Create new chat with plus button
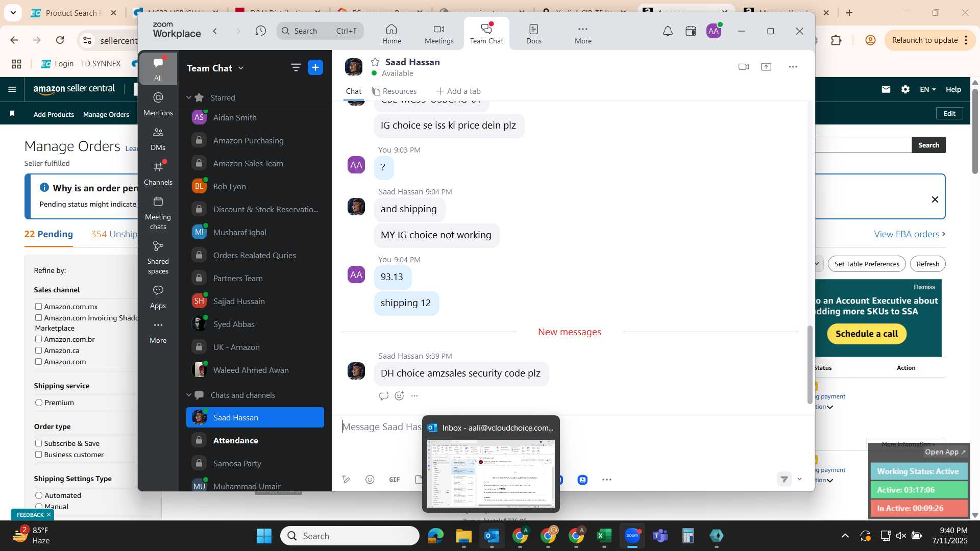The height and width of the screenshot is (551, 980). (315, 67)
